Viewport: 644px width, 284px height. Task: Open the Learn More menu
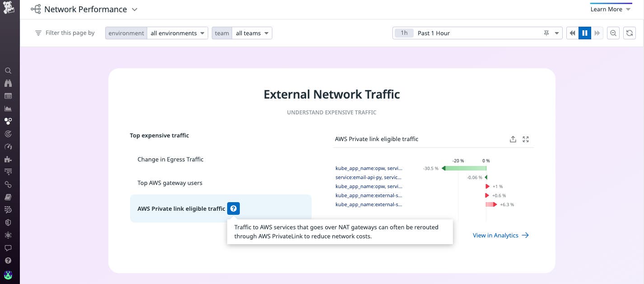point(611,9)
